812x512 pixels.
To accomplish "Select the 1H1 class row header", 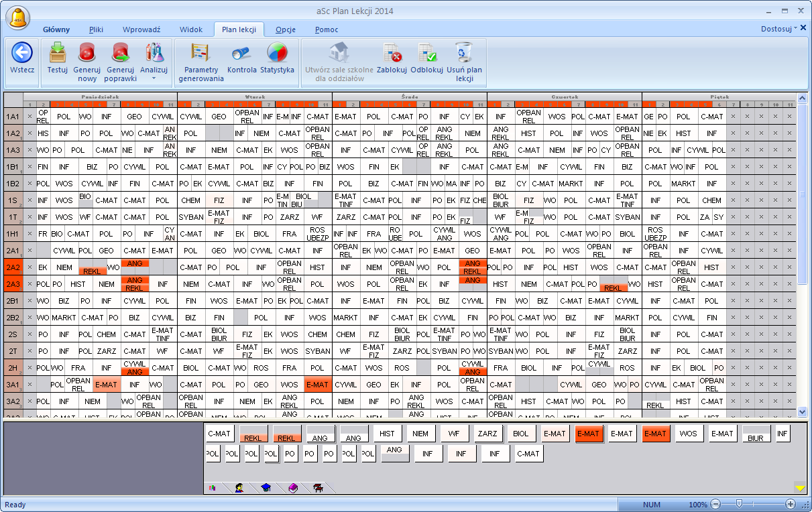I will point(14,234).
